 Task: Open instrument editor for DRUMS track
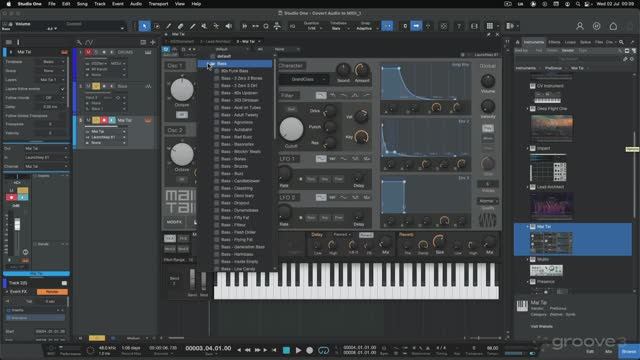(148, 52)
